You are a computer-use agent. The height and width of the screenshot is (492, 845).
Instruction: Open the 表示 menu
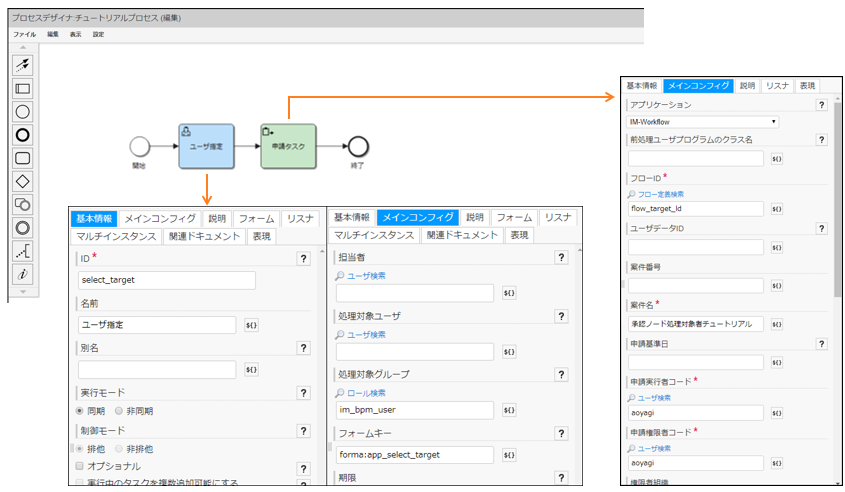click(x=75, y=34)
